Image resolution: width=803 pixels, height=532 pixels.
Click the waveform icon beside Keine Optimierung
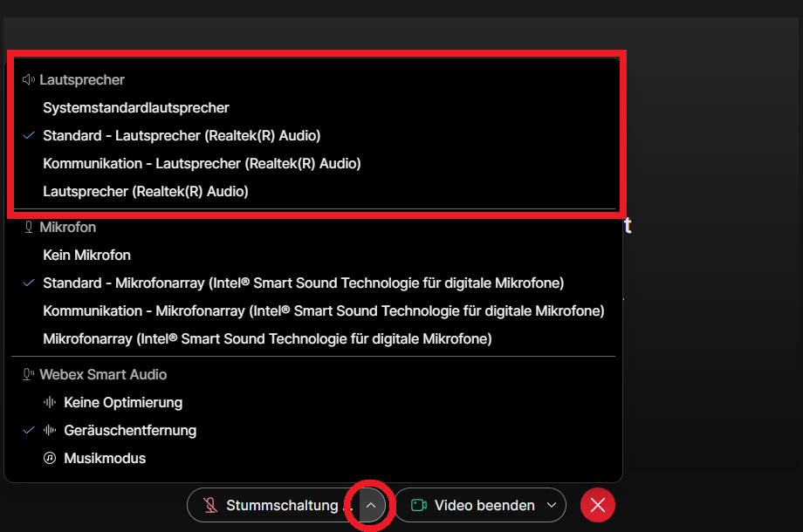(50, 402)
